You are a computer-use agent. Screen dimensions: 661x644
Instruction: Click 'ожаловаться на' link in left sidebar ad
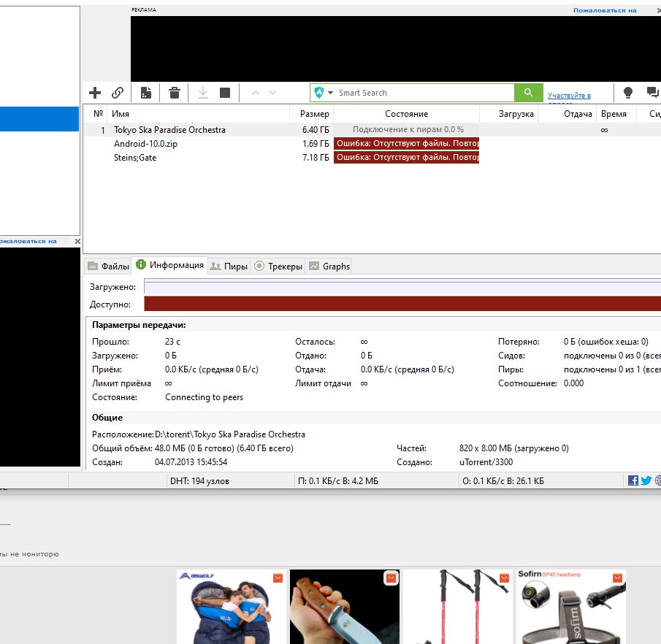[28, 241]
